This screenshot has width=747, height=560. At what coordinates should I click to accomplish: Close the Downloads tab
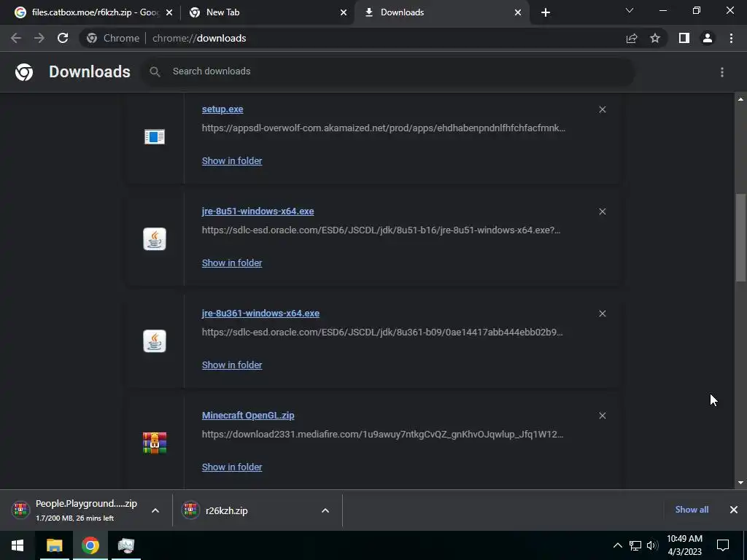click(518, 12)
